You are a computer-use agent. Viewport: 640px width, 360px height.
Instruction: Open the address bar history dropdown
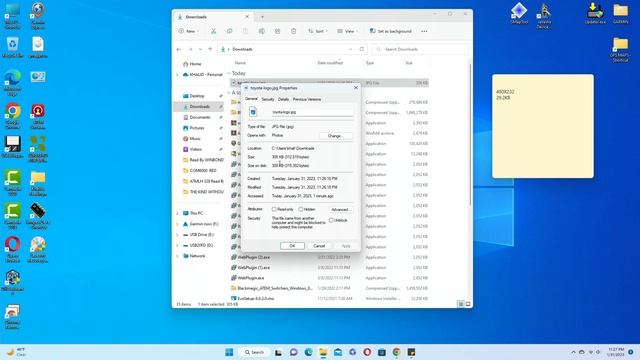tap(350, 49)
